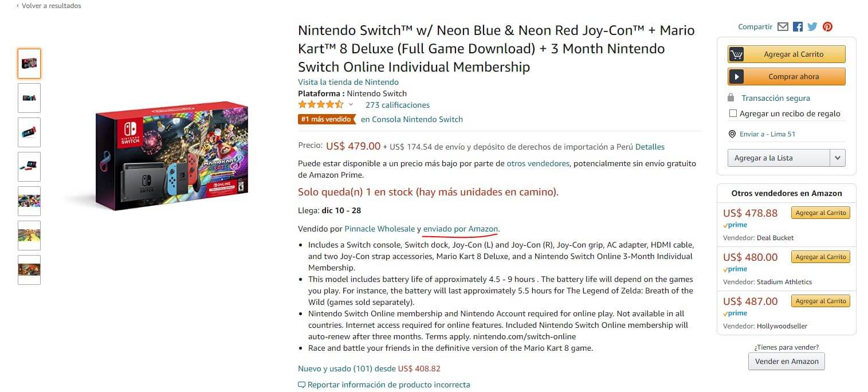This screenshot has width=868, height=392.
Task: Add the Deal Bucket offer to cart
Action: (x=821, y=213)
